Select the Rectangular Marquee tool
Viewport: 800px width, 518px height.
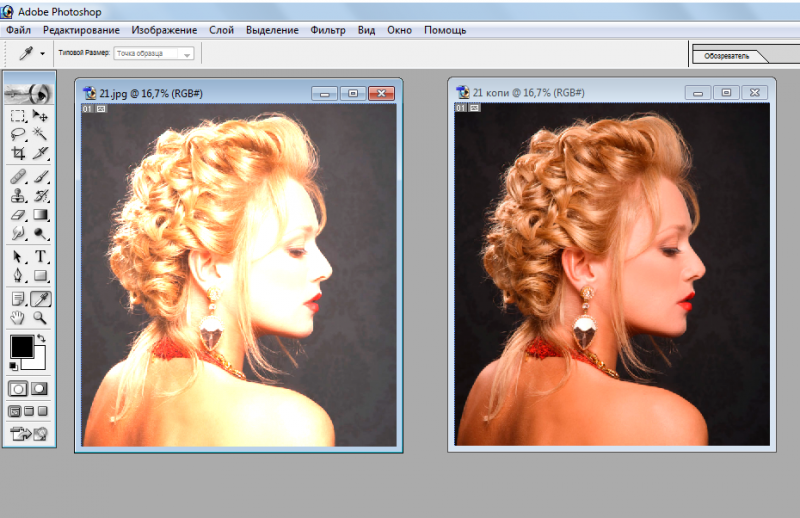(18, 117)
